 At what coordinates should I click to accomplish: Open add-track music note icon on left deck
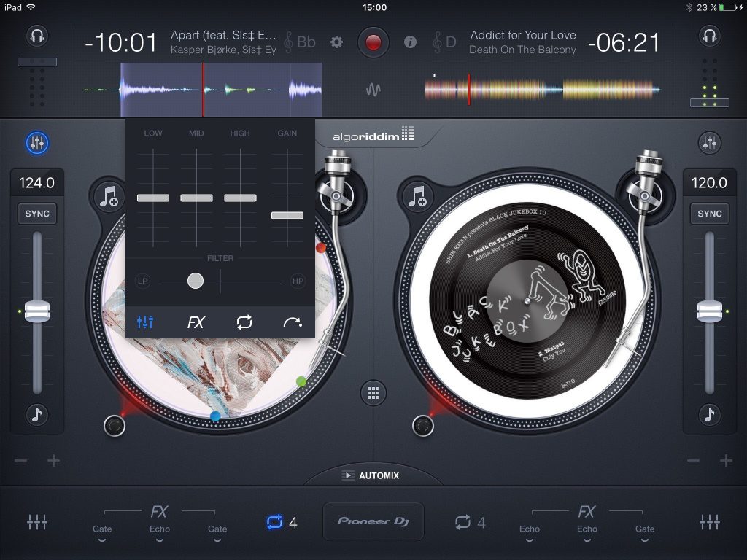click(109, 197)
